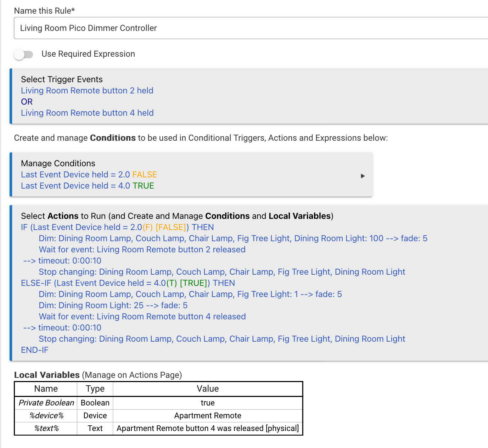Image resolution: width=488 pixels, height=448 pixels.
Task: Open 'Dim: Dining Room Light: 25' action
Action: coord(113,306)
